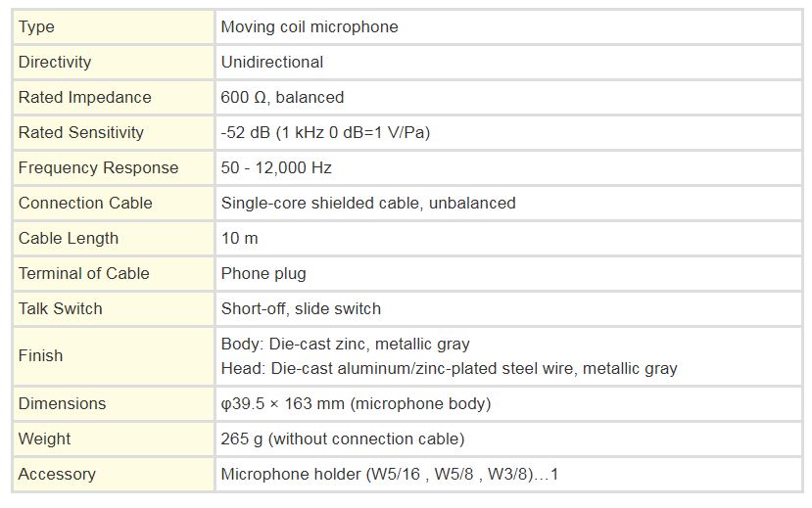Click the Type label cell
This screenshot has height=508, width=812.
coord(114,26)
